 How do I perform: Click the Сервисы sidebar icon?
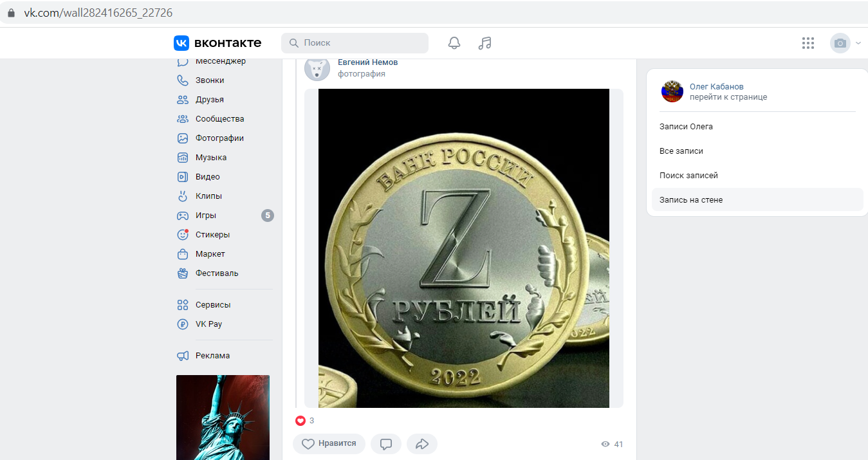coord(183,305)
